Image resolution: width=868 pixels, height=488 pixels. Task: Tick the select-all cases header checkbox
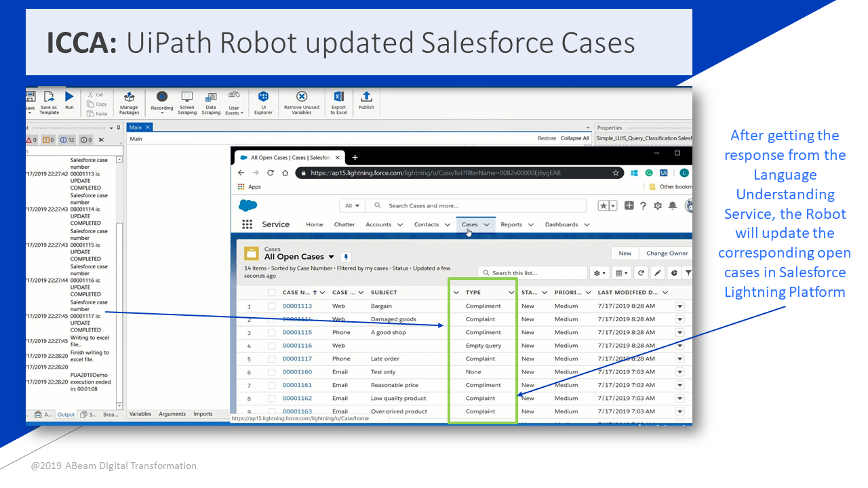click(271, 293)
